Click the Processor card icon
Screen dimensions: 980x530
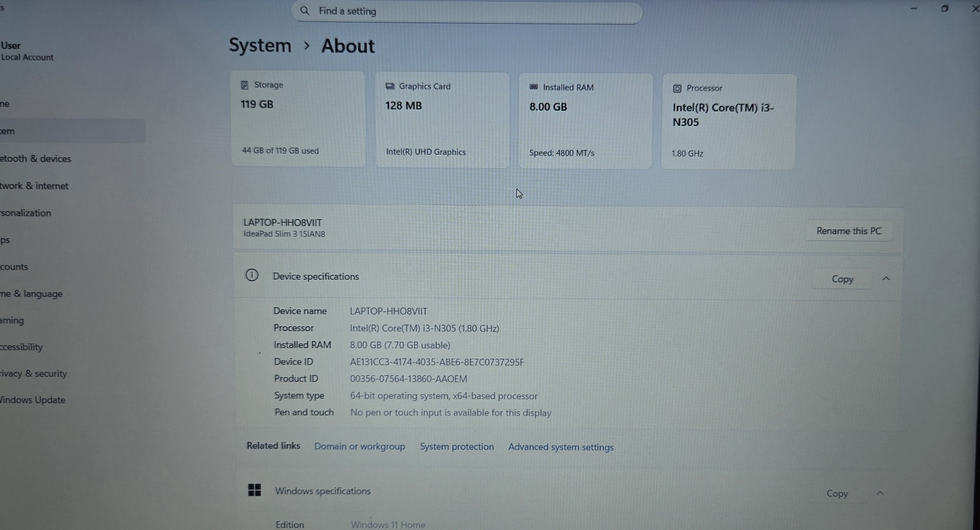677,88
